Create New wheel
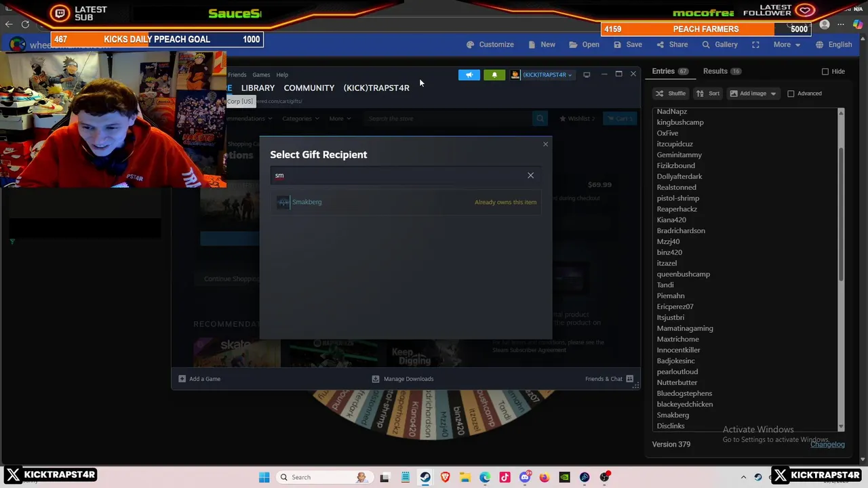 point(542,45)
